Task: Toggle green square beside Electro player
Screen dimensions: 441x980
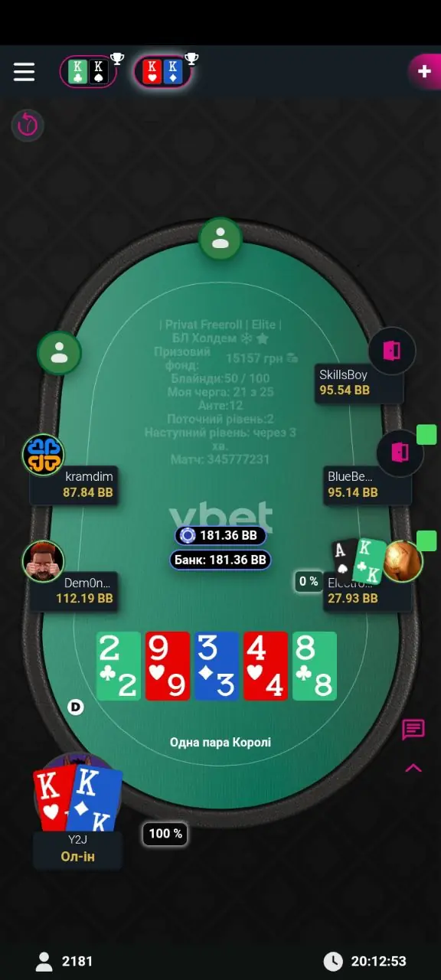Action: click(426, 541)
